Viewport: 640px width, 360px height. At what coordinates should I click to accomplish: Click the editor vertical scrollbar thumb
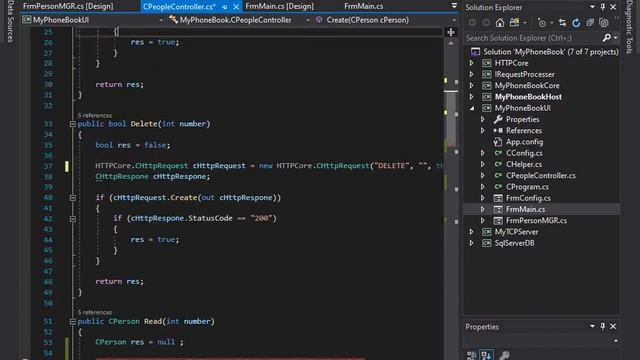coord(451,120)
